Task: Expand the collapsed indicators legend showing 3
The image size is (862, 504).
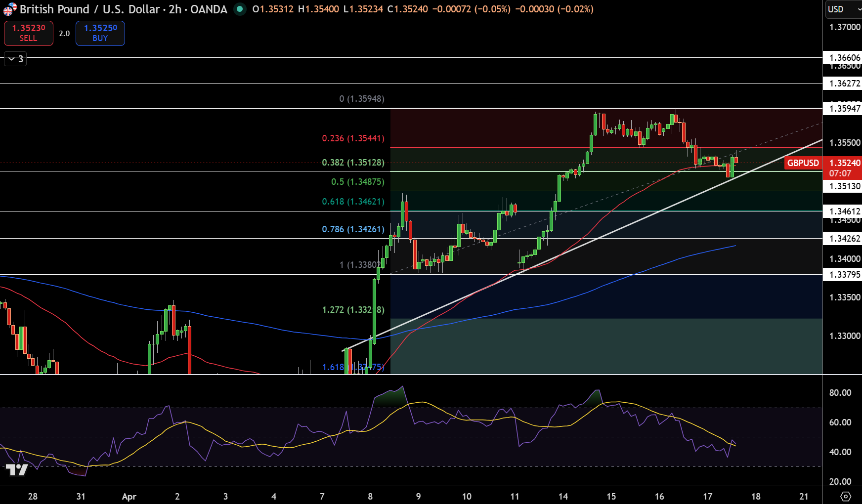Action: pos(15,59)
